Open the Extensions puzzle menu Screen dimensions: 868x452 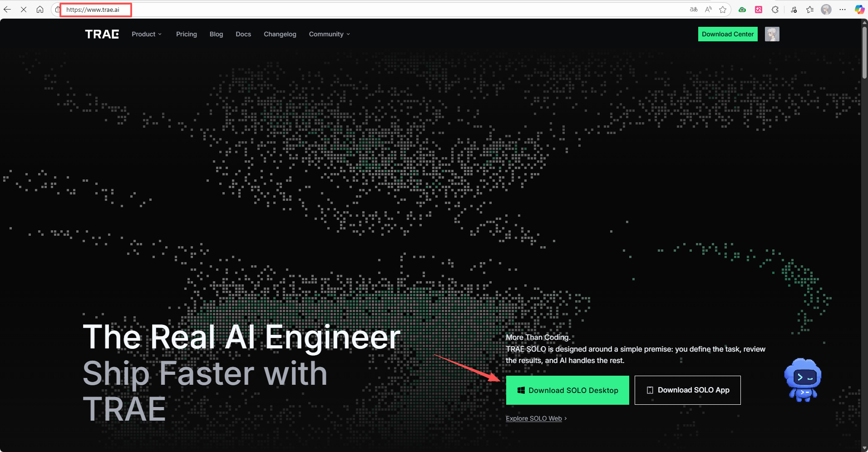[775, 10]
